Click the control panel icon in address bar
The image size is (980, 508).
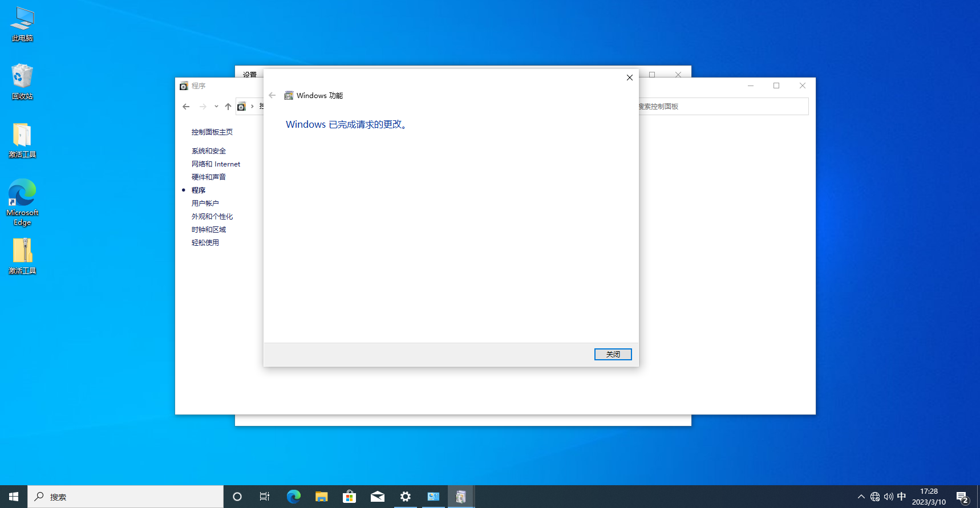click(x=241, y=107)
